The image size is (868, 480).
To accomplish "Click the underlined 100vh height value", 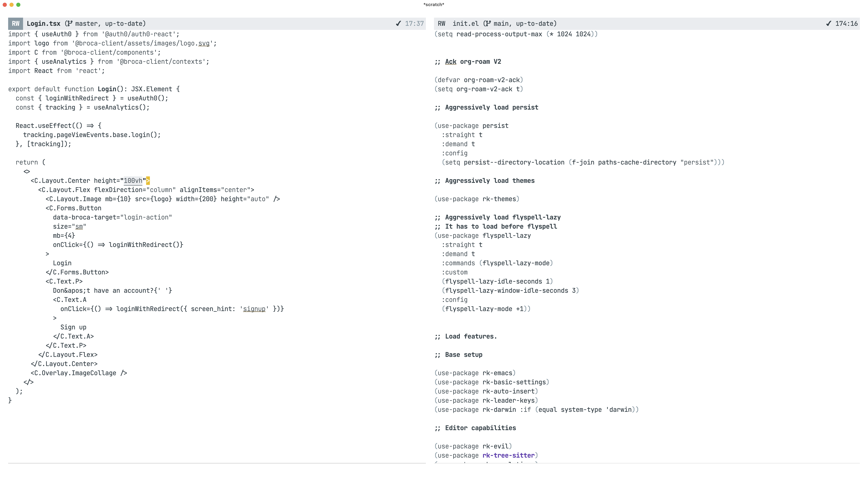I will [133, 181].
